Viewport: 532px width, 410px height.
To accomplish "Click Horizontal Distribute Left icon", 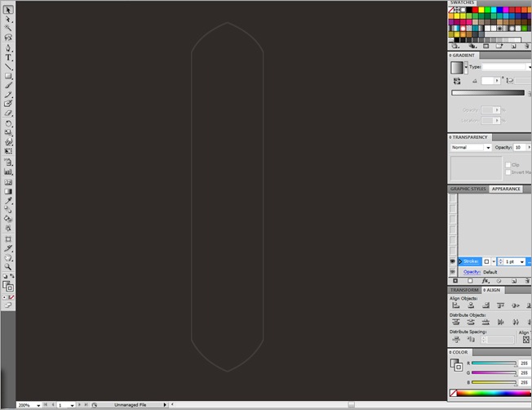I will (500, 322).
